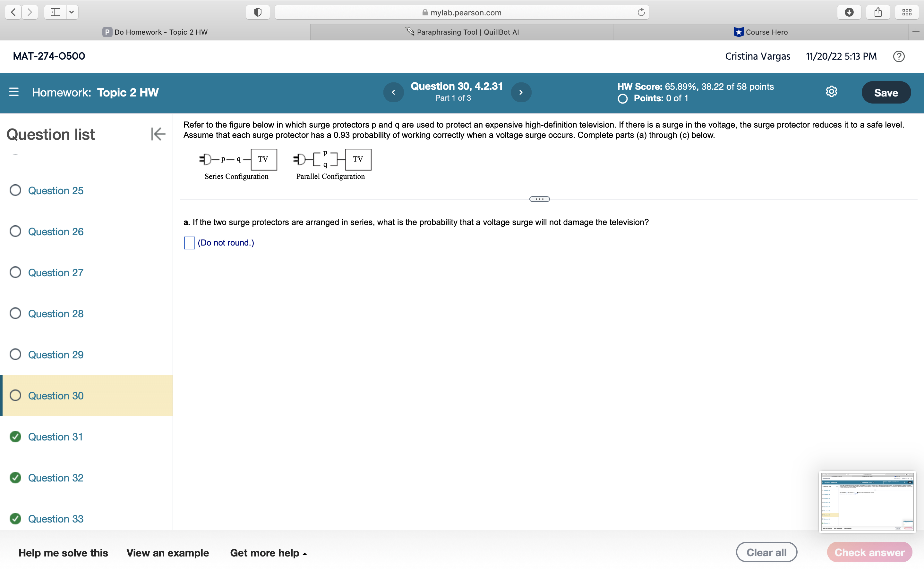This screenshot has width=924, height=577.
Task: Click the answer input box for part a
Action: (x=189, y=243)
